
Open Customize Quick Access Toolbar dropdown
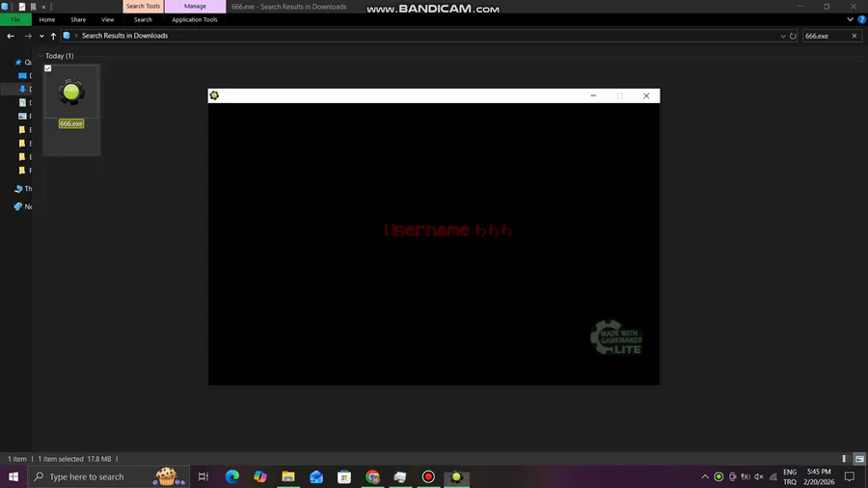click(x=43, y=7)
